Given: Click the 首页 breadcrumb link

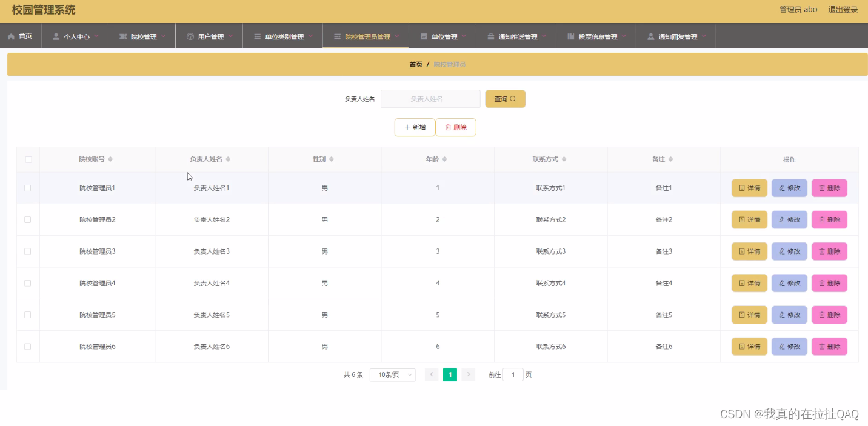Looking at the screenshot, I should [416, 64].
